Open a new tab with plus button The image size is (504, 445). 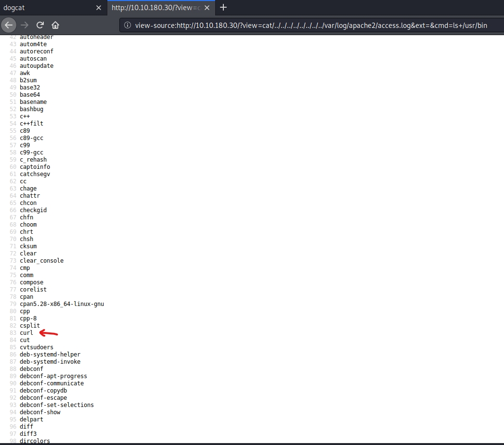pos(223,7)
